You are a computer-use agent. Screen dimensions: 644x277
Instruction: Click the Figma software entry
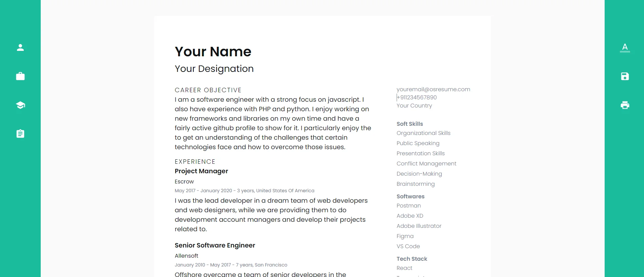pos(405,236)
